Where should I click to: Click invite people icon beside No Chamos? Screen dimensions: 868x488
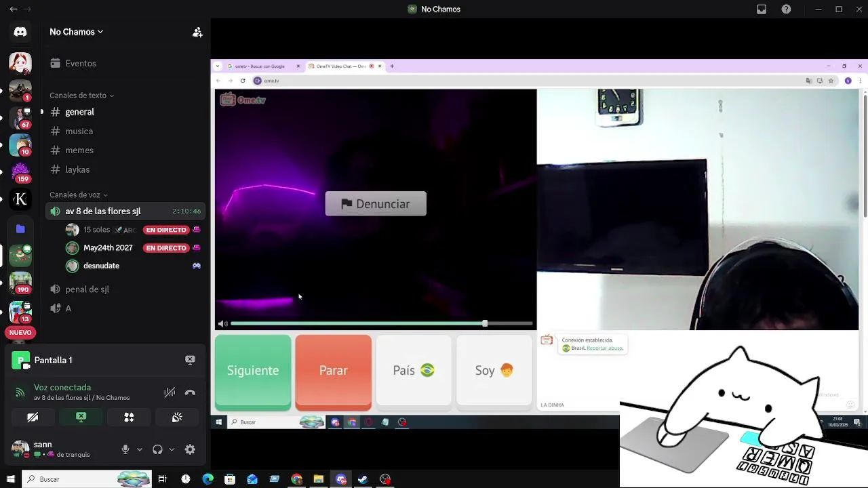(197, 32)
